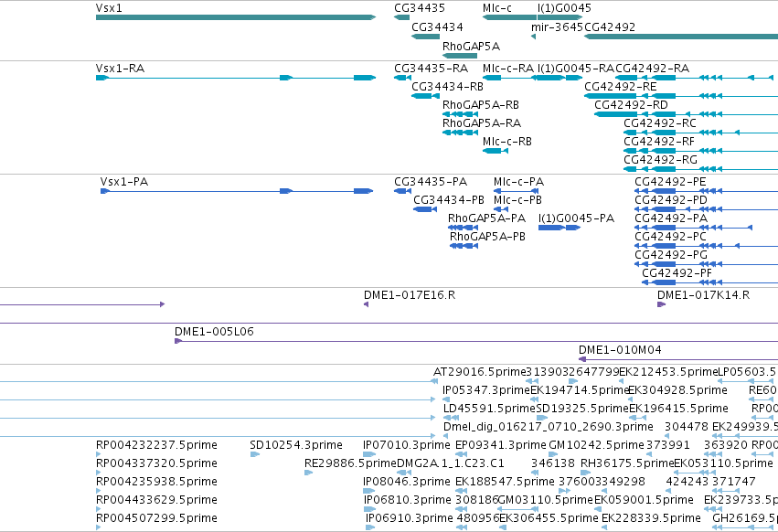Select the CG42492-PG protein
Viewport: 778px width, 532px height.
[706, 264]
